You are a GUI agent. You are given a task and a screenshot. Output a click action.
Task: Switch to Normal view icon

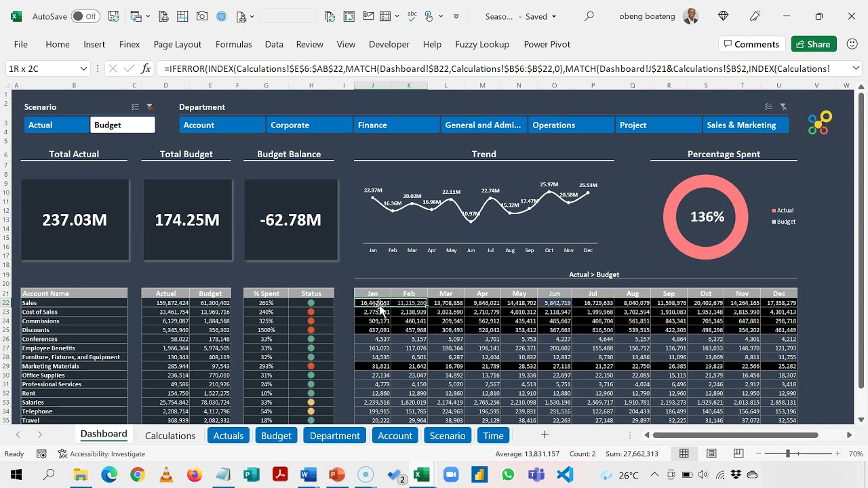click(684, 454)
